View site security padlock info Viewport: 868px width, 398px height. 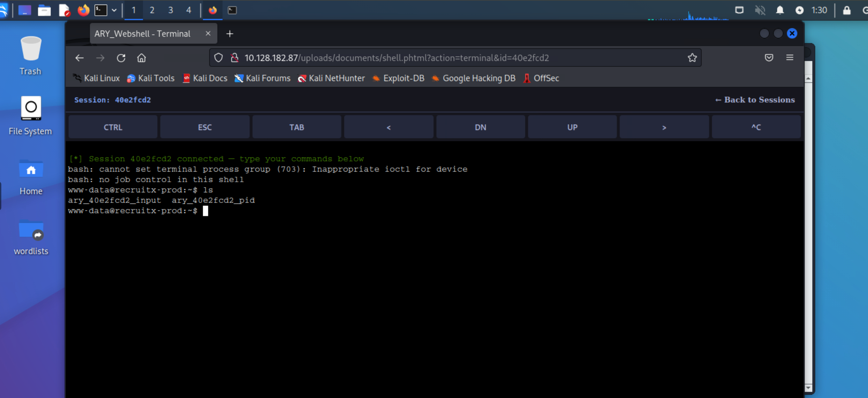234,58
